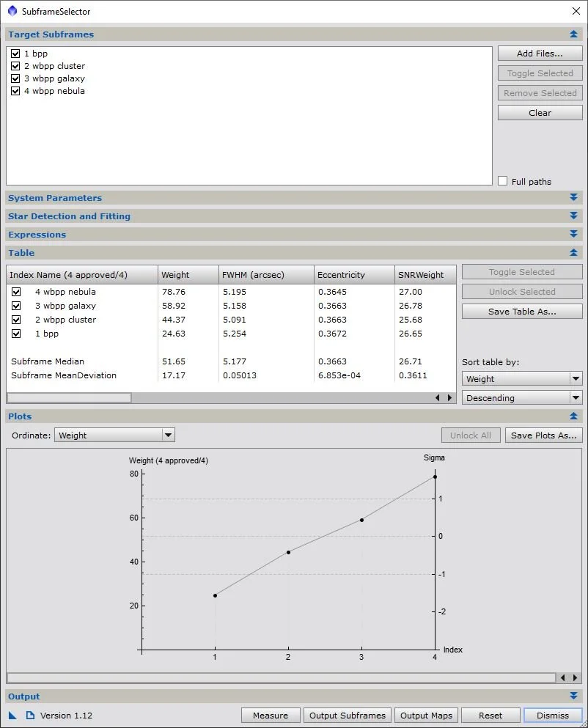Click the SubframeSelector app icon in title bar
This screenshot has height=728, width=588.
coord(12,11)
